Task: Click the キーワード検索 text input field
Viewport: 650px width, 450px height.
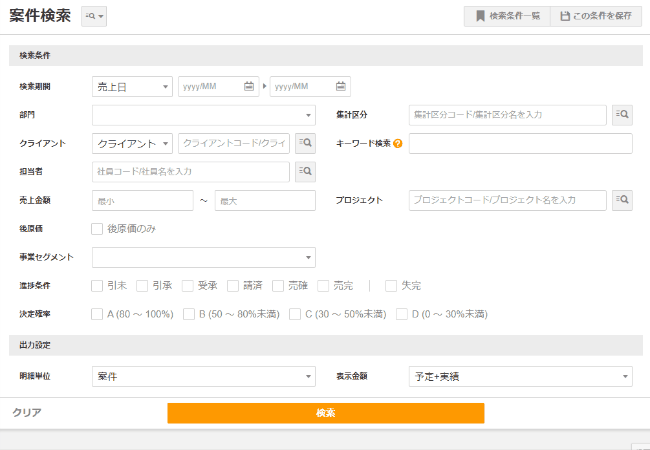Action: tap(520, 144)
